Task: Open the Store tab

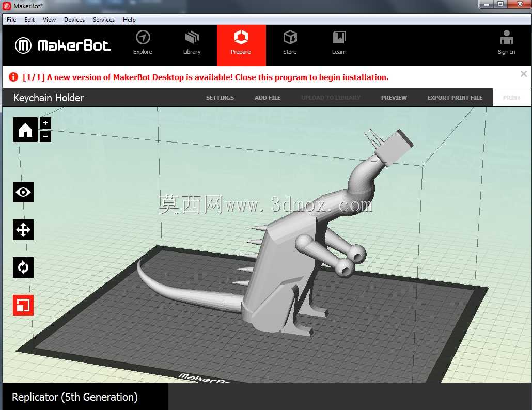Action: 290,42
